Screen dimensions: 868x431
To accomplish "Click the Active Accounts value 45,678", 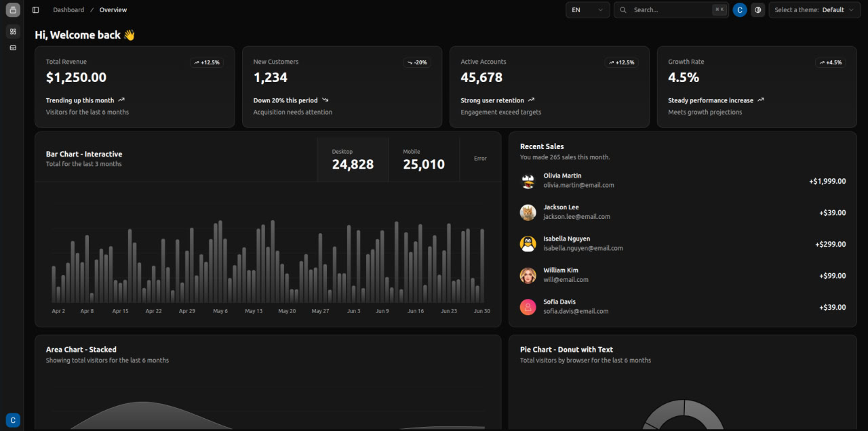I will coord(481,78).
